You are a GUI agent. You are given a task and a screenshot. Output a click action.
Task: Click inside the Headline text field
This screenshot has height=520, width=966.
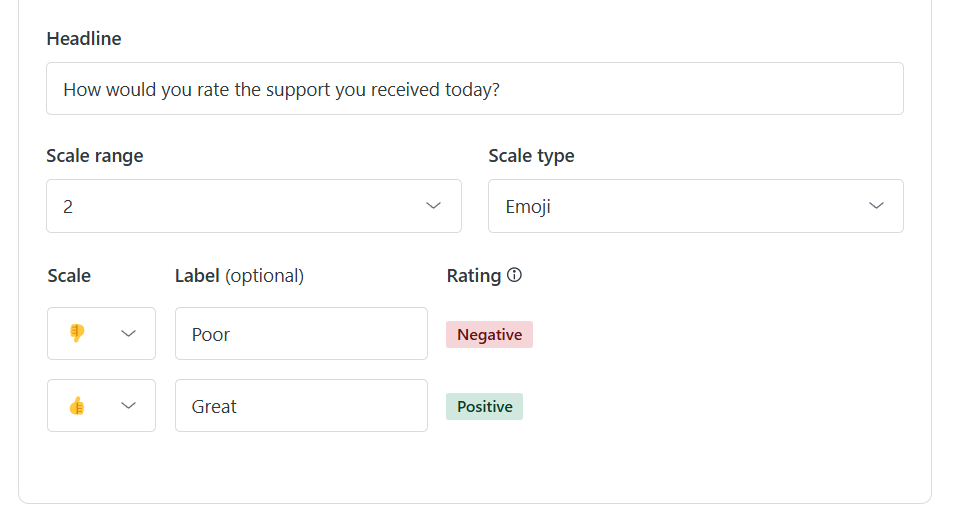point(474,89)
